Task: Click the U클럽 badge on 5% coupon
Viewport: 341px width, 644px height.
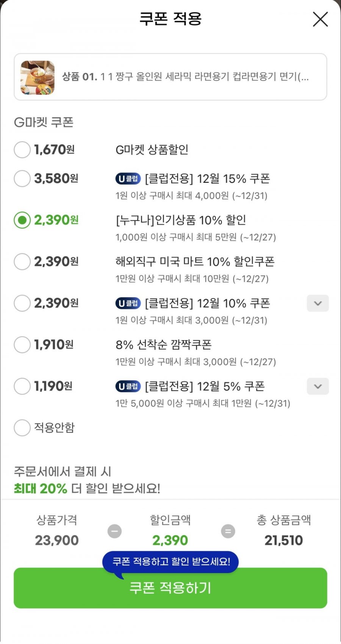Action: (x=128, y=386)
